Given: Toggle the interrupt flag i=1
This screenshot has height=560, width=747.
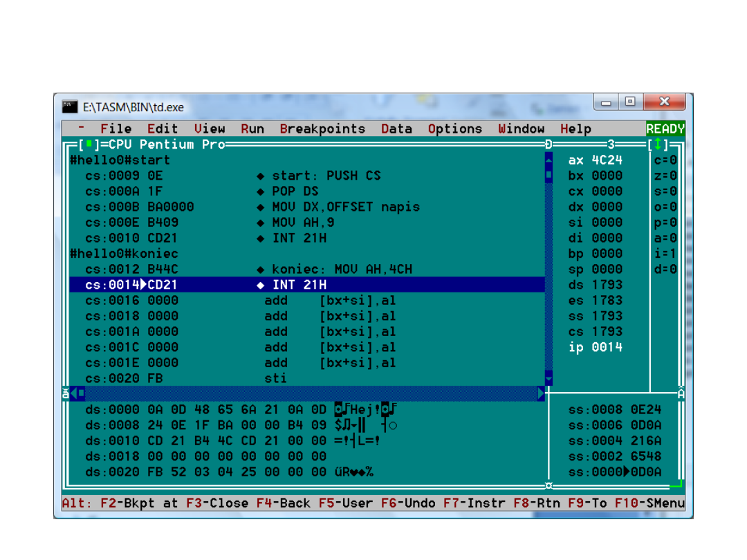Looking at the screenshot, I should (x=665, y=254).
